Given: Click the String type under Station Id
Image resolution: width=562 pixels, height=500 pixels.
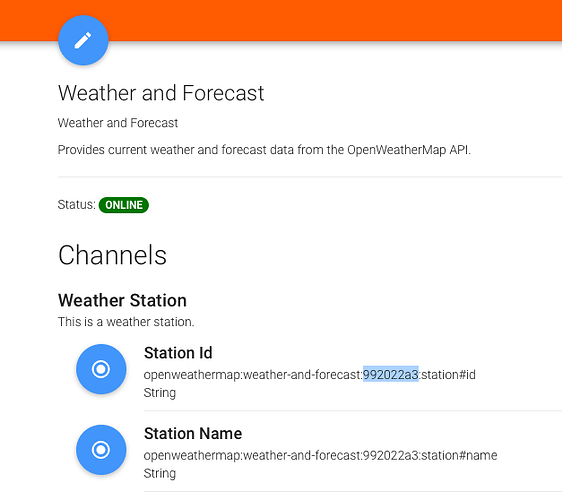Looking at the screenshot, I should (x=160, y=393).
